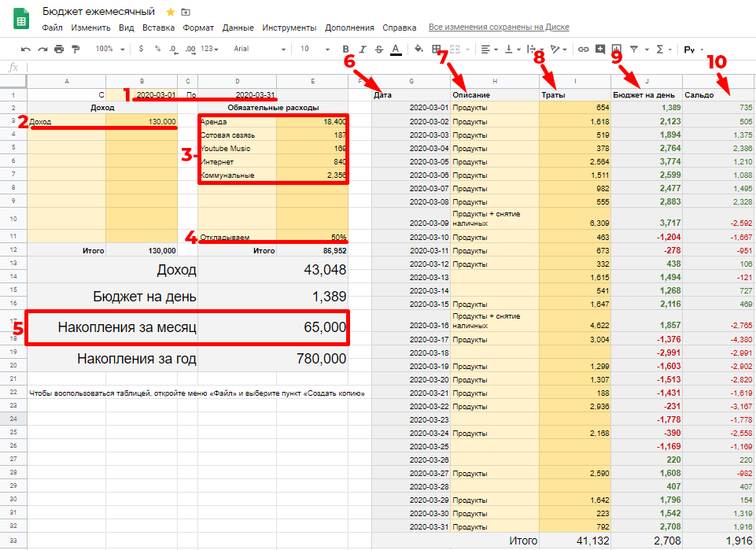756x550 pixels.
Task: Add a comment with plus-bubble icon
Action: [x=599, y=49]
